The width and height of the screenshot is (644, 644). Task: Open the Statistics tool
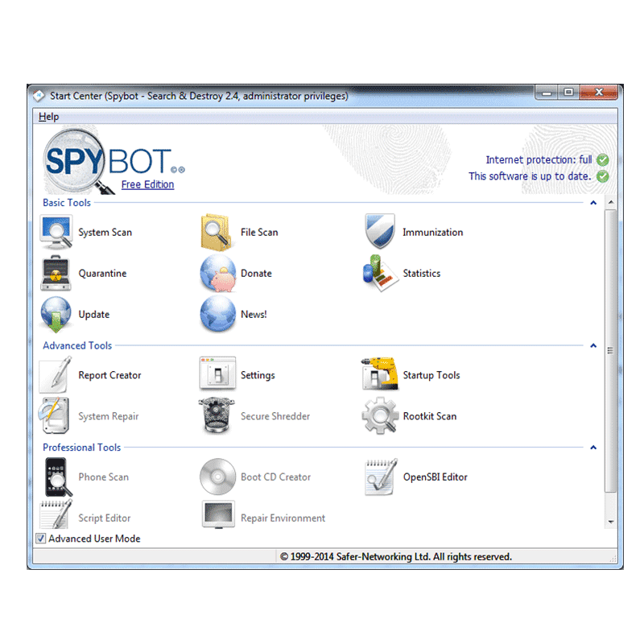click(379, 273)
